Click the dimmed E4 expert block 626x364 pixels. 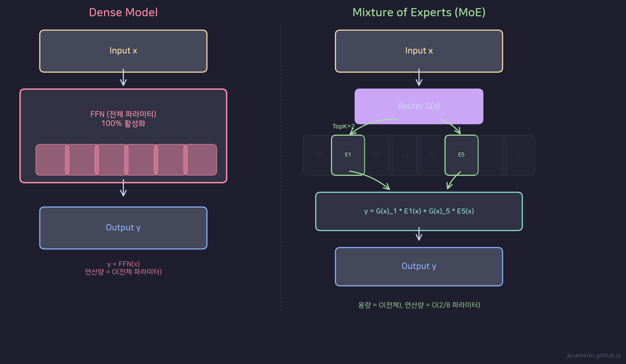(433, 155)
